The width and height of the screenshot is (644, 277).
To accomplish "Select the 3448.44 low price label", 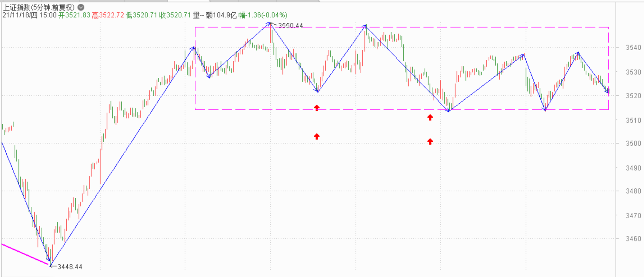I will (70, 267).
